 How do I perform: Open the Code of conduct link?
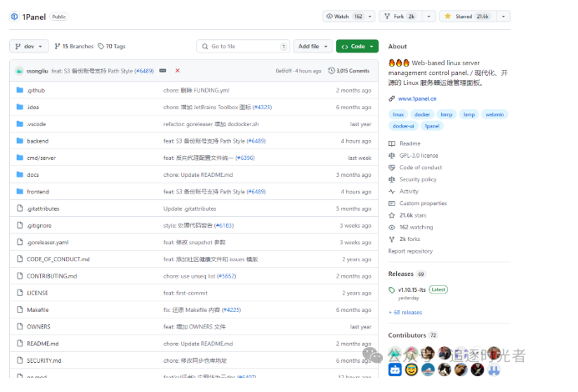click(420, 168)
